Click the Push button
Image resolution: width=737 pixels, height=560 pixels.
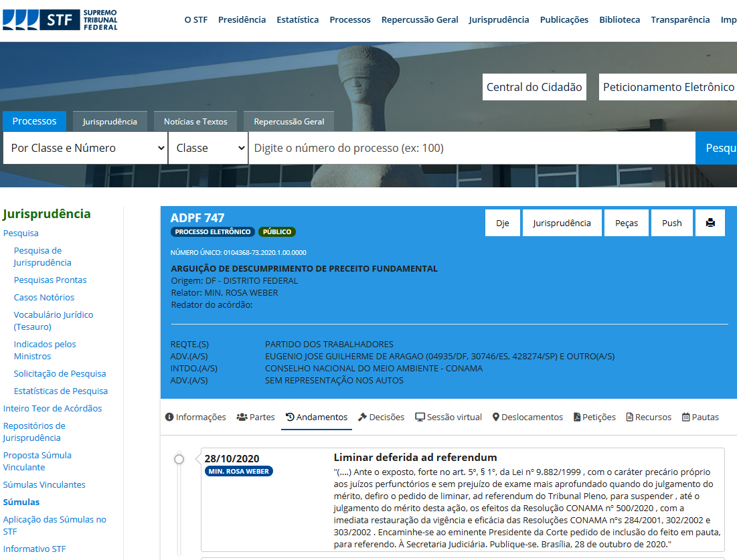coord(671,223)
